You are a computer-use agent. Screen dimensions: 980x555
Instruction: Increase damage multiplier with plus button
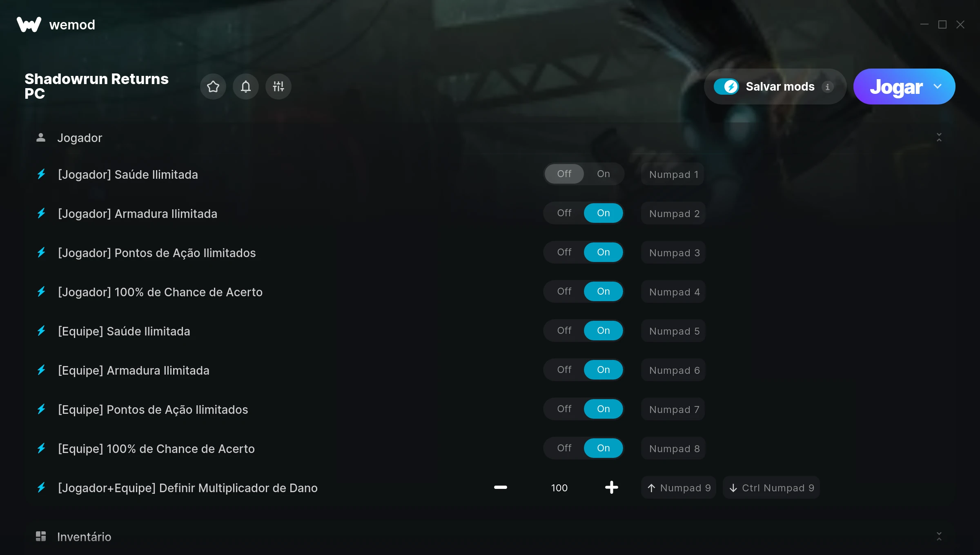pyautogui.click(x=612, y=487)
